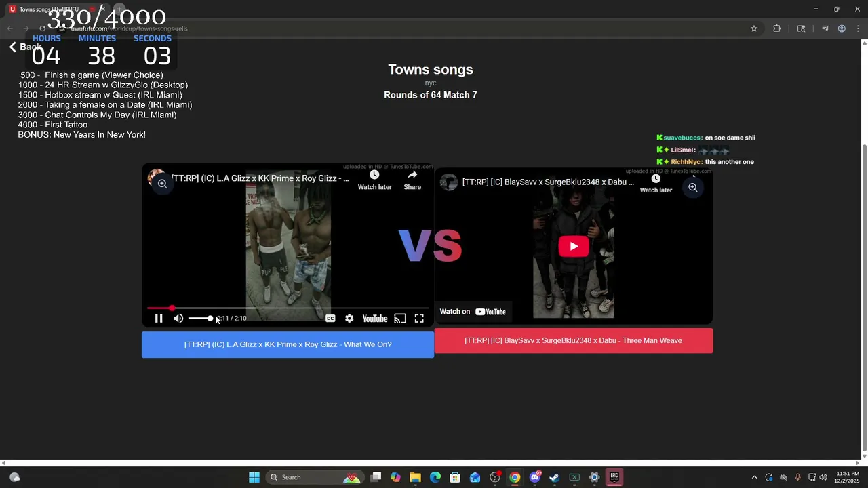The width and height of the screenshot is (868, 488).
Task: Open Epic Games Launcher from the taskbar
Action: click(614, 477)
